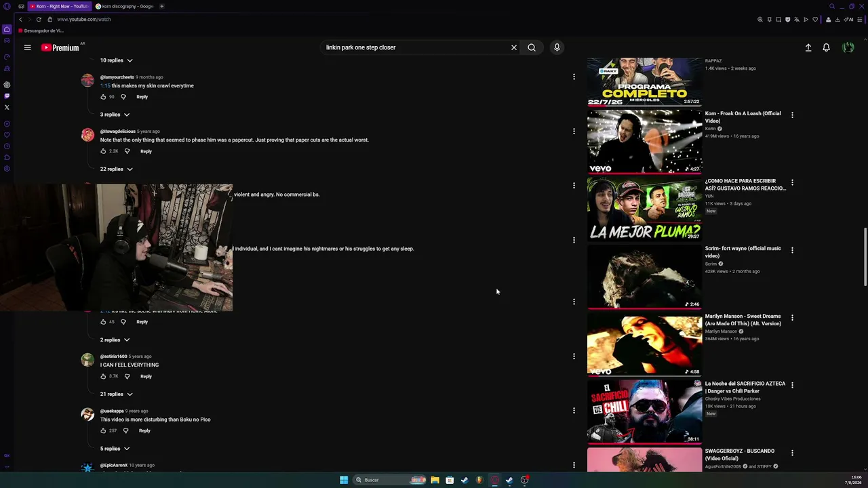Go to YouTube Premium home logo
This screenshot has width=868, height=488.
point(60,47)
